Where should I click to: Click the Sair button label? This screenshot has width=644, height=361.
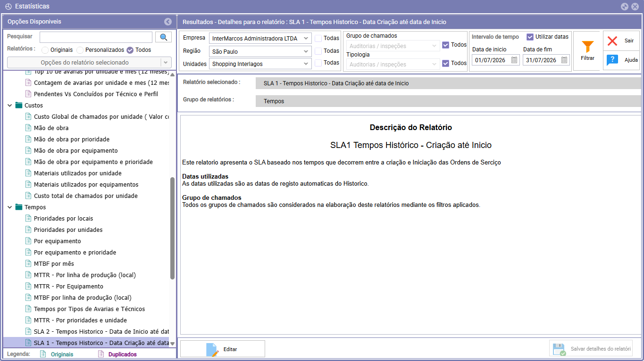click(629, 41)
